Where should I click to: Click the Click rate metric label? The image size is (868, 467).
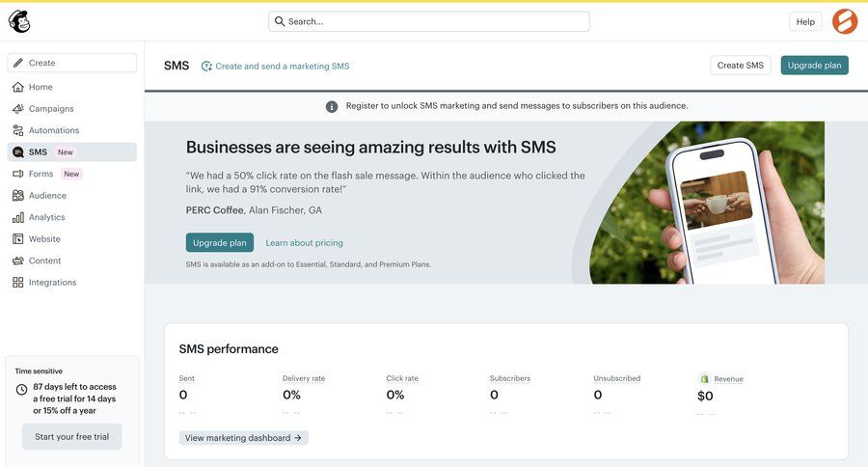(x=402, y=378)
